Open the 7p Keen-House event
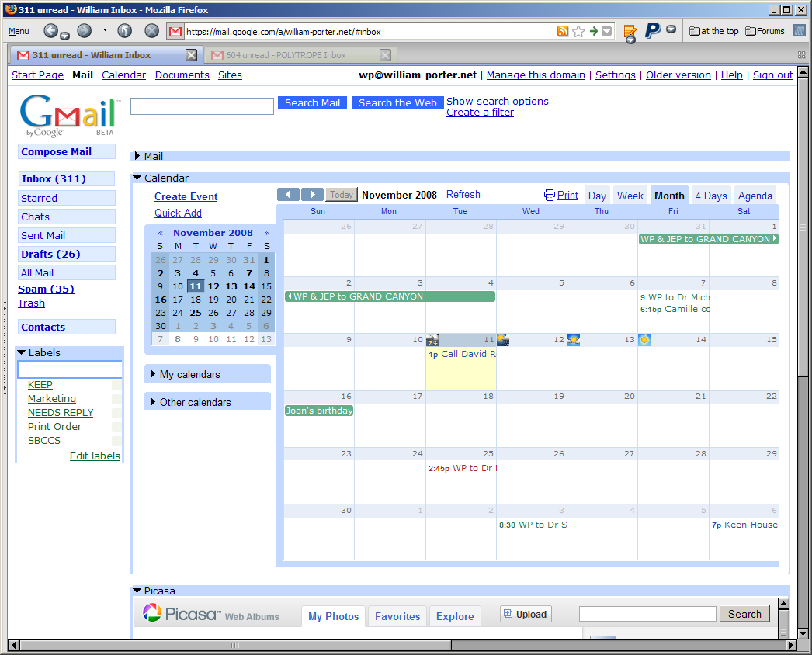812x655 pixels. tap(744, 525)
